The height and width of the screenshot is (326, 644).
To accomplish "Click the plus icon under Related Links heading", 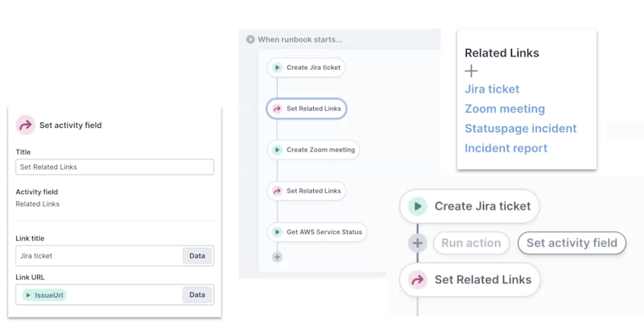I will coord(472,71).
